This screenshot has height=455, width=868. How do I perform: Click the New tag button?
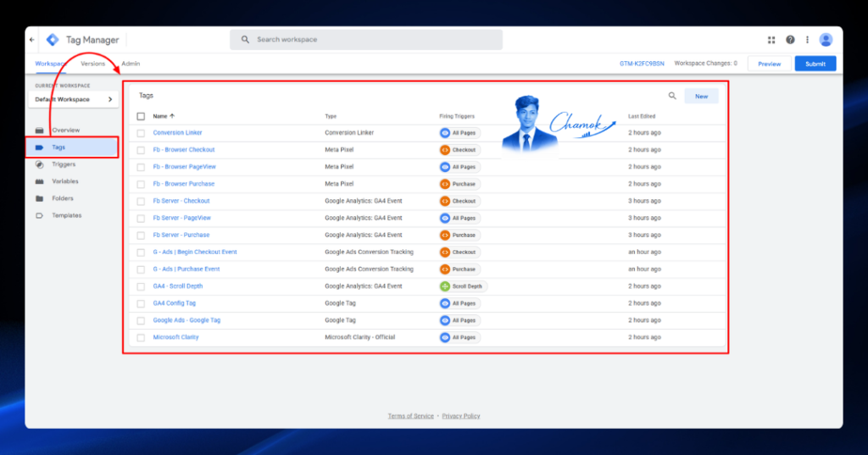click(x=701, y=97)
